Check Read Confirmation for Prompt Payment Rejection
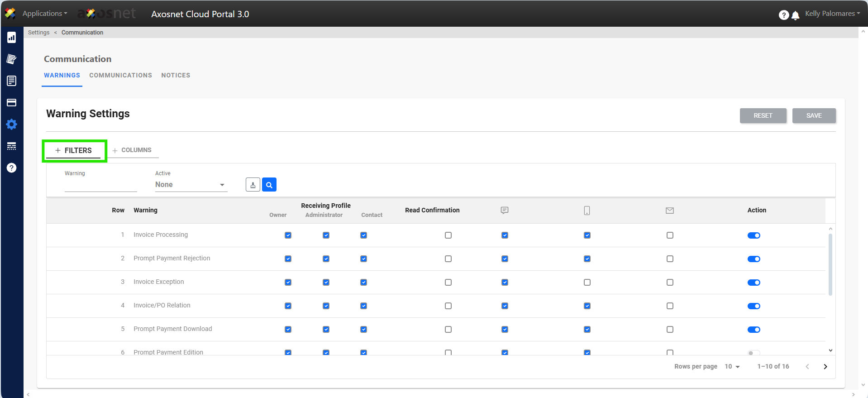The width and height of the screenshot is (868, 398). (448, 259)
